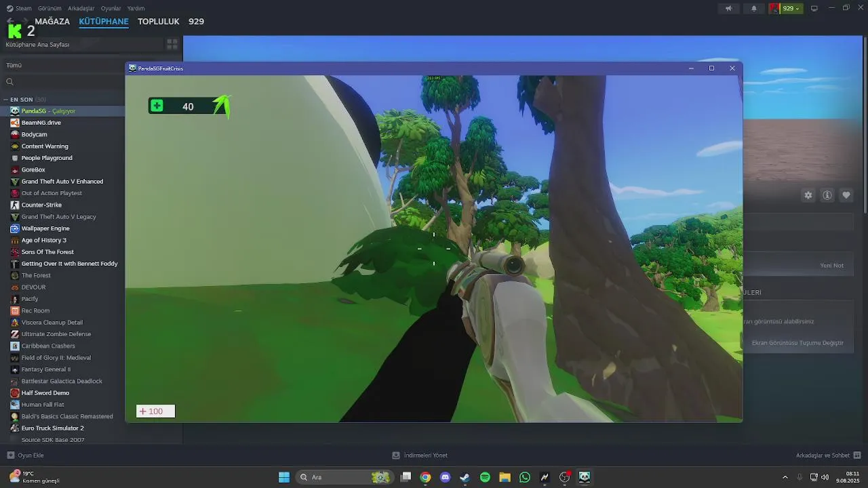Image resolution: width=868 pixels, height=488 pixels.
Task: Open the Steam menu in the menu bar
Action: tap(19, 8)
